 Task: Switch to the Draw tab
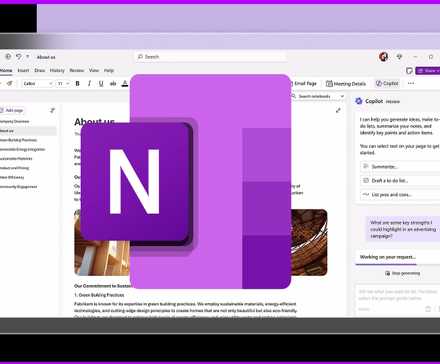pyautogui.click(x=39, y=70)
